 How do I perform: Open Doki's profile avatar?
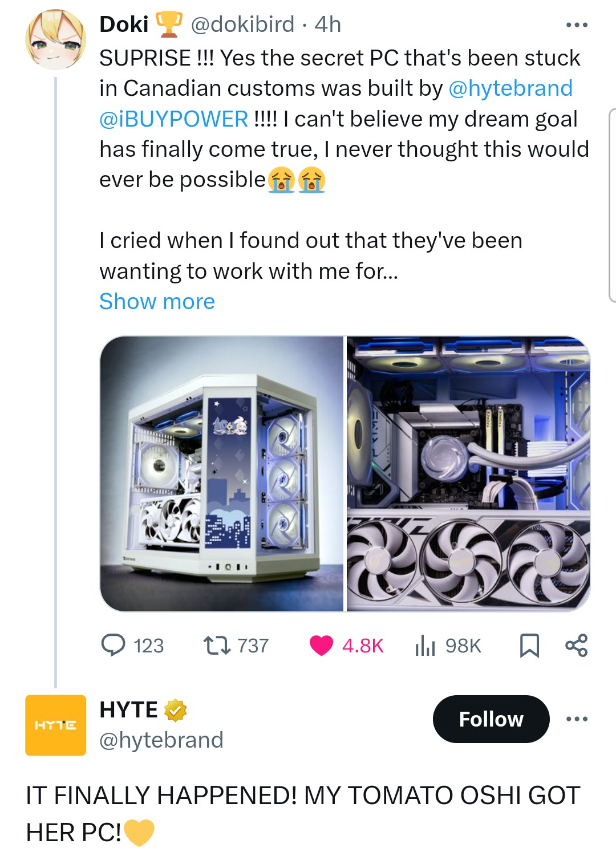coord(55,40)
